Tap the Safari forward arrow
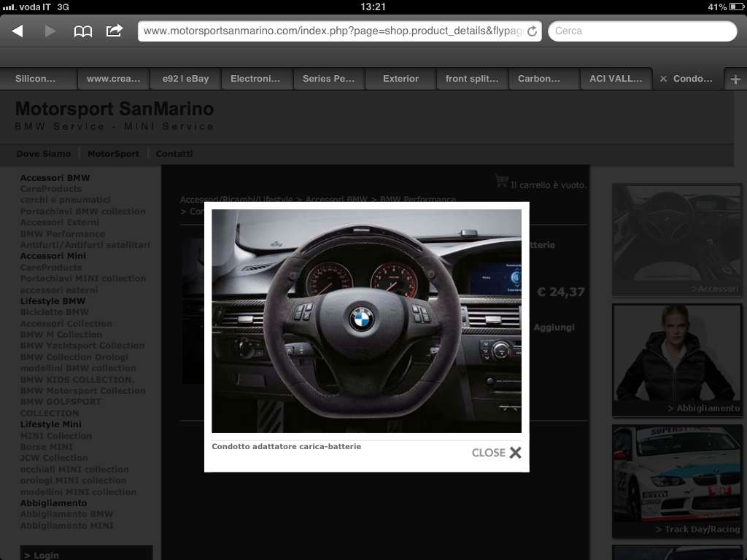This screenshot has width=747, height=560. pos(50,31)
